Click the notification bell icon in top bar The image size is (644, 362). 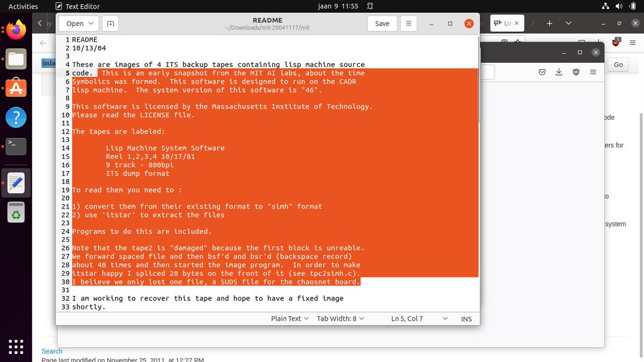click(370, 6)
